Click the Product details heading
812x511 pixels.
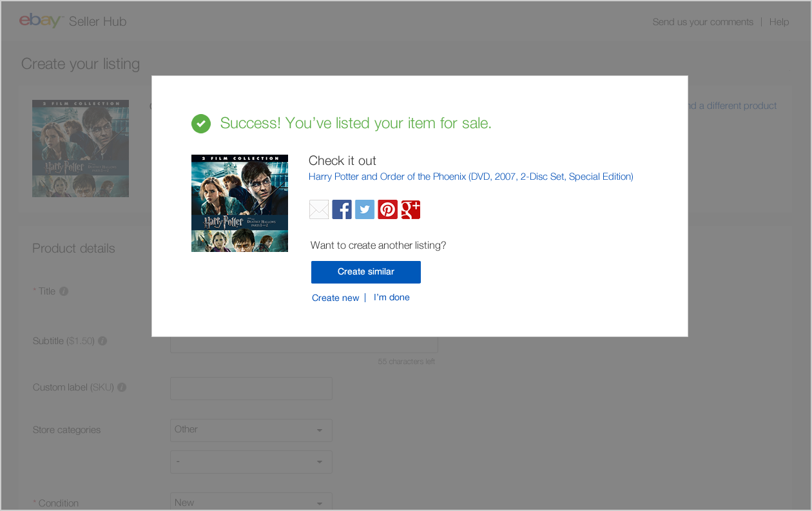(x=73, y=249)
